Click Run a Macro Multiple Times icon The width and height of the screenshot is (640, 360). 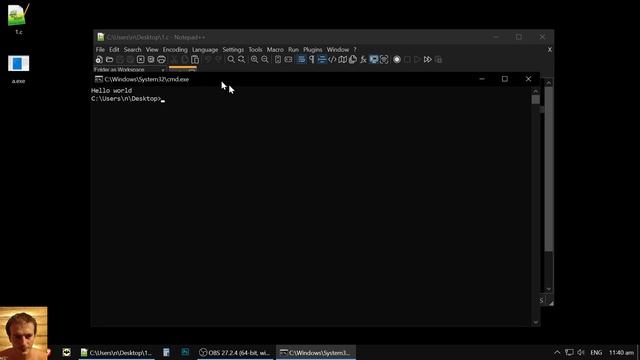[x=427, y=60]
